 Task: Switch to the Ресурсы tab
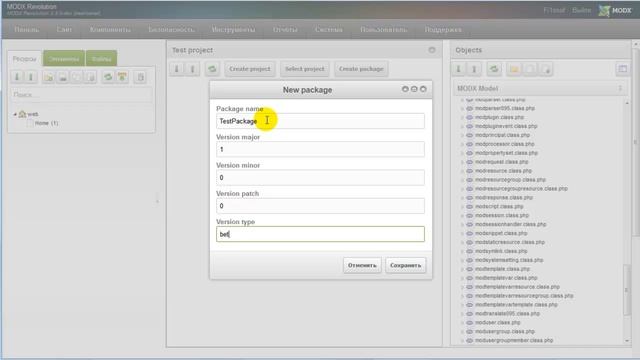(24, 59)
